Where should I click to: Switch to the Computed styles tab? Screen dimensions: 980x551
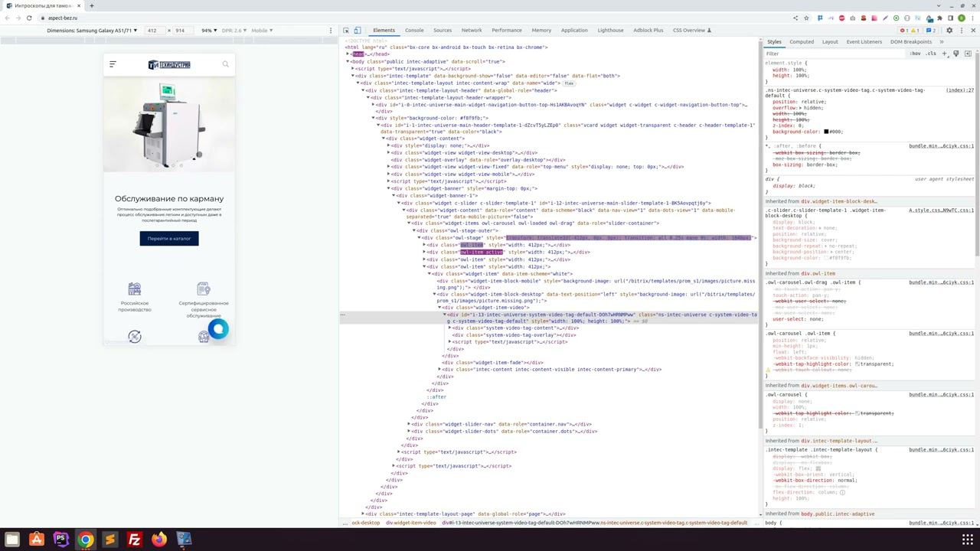(x=802, y=42)
